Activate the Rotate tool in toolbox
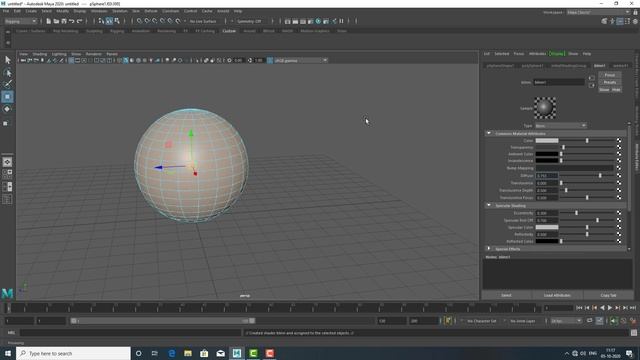 pyautogui.click(x=7, y=109)
